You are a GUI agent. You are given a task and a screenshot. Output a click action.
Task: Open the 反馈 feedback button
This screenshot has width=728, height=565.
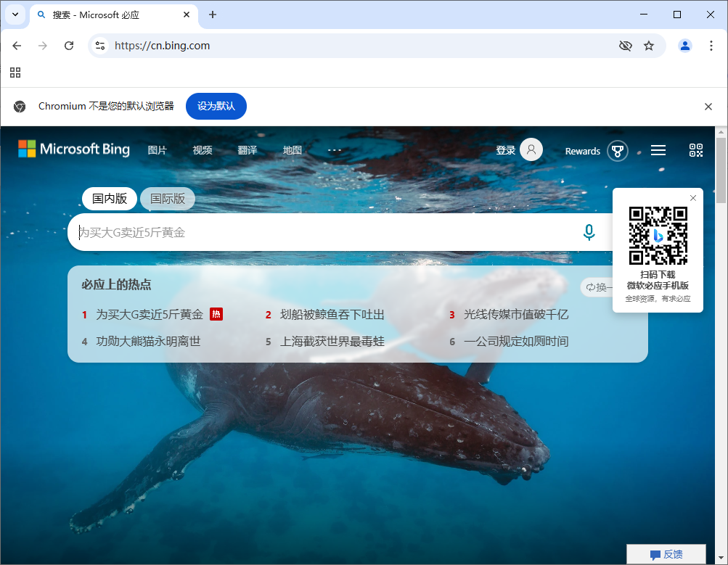pos(666,553)
